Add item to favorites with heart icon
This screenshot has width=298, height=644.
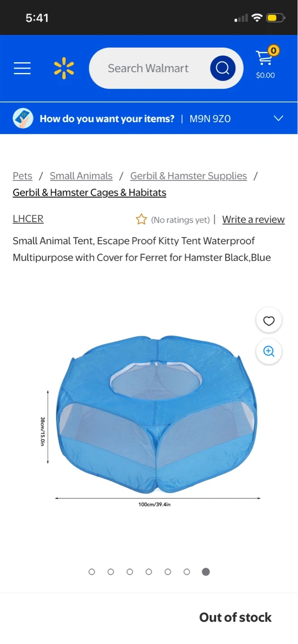[x=269, y=321]
